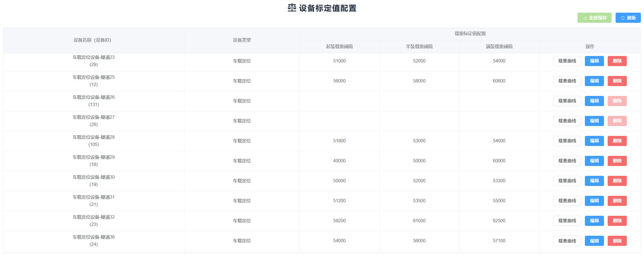Select the 起装载重阈值 value 40000 cell
Image resolution: width=644 pixels, height=256 pixels.
point(339,161)
